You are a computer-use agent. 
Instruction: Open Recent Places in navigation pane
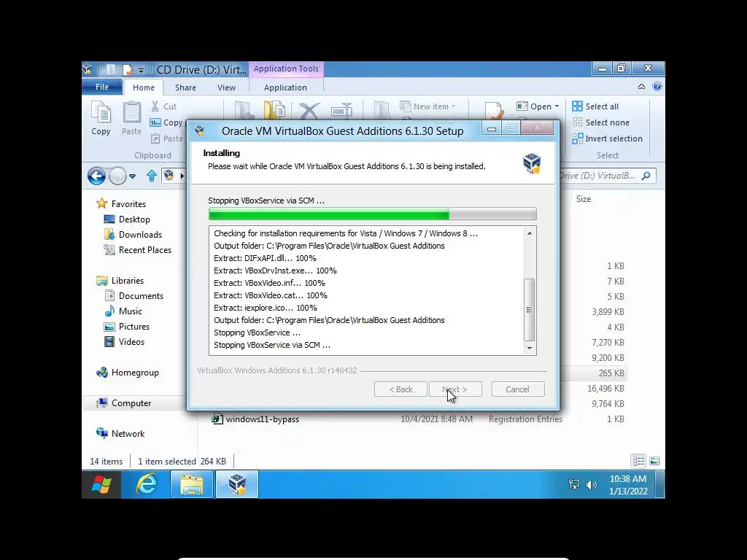(x=138, y=249)
